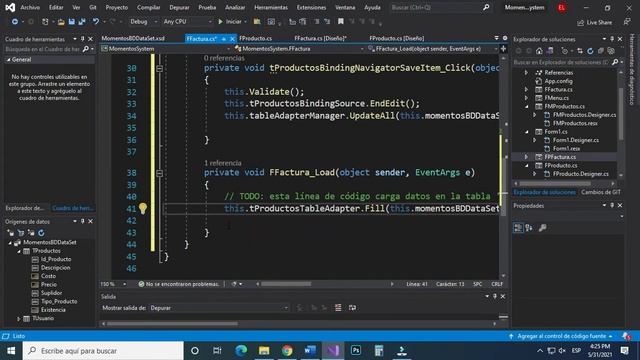Click the Properties wrench pages icon
This screenshot has height=360, width=640.
pyautogui.click(x=542, y=228)
